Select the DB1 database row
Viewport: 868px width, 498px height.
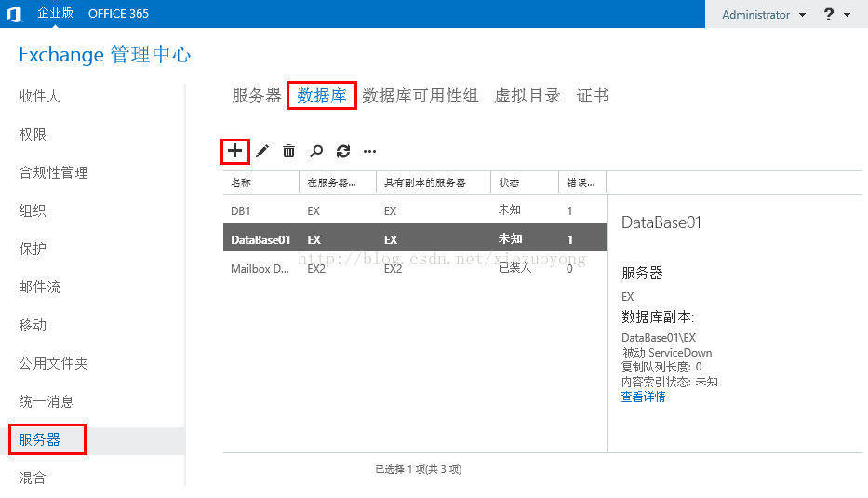(415, 210)
